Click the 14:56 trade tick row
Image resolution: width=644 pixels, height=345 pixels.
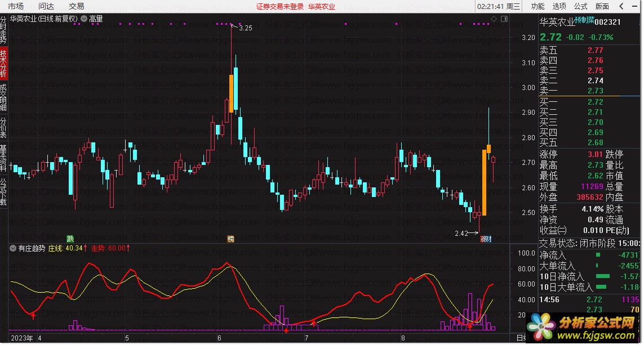pos(589,300)
